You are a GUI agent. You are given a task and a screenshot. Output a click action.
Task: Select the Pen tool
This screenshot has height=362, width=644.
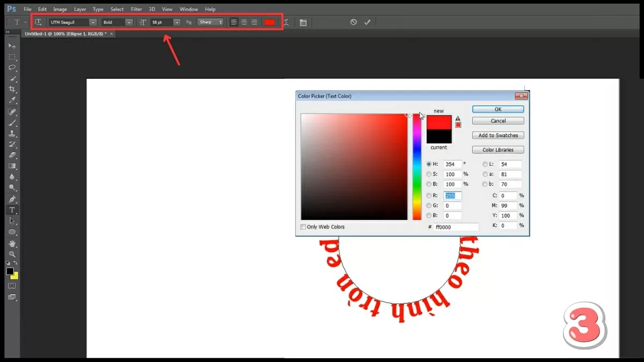(12, 199)
